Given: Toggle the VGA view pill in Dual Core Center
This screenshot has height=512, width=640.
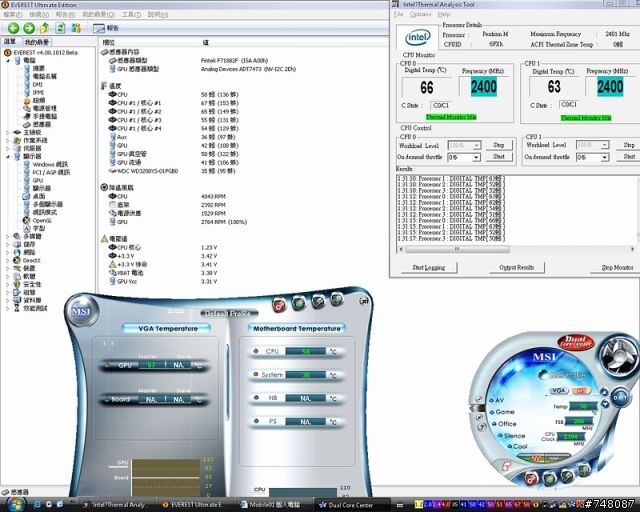Looking at the screenshot, I should [559, 391].
